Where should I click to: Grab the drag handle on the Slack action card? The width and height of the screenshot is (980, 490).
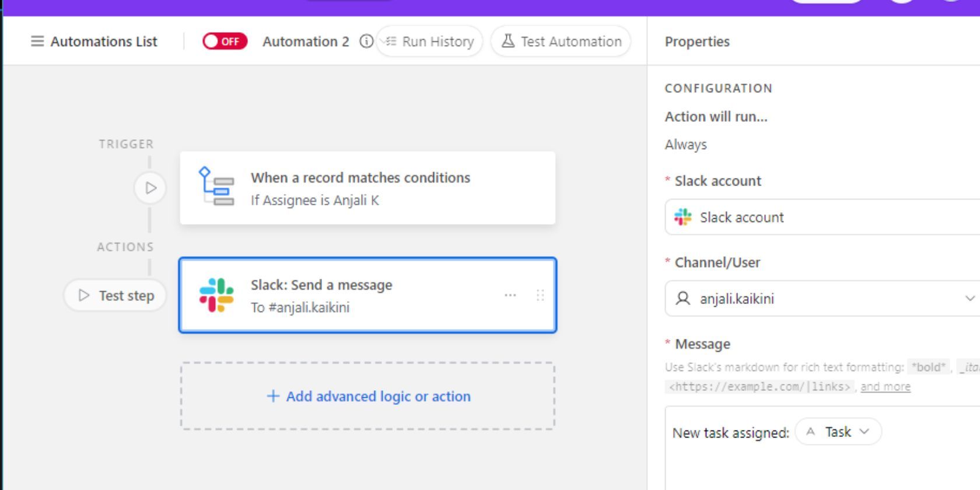pyautogui.click(x=540, y=295)
